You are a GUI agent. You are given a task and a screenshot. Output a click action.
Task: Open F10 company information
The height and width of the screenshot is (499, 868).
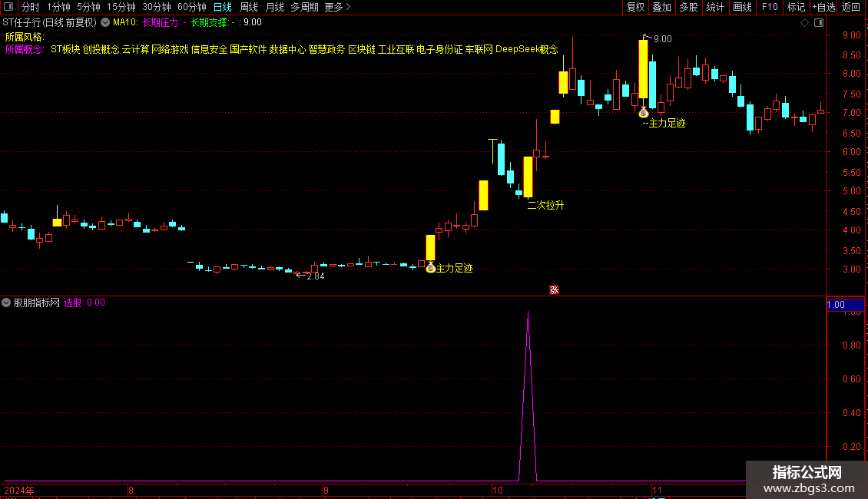pos(770,7)
